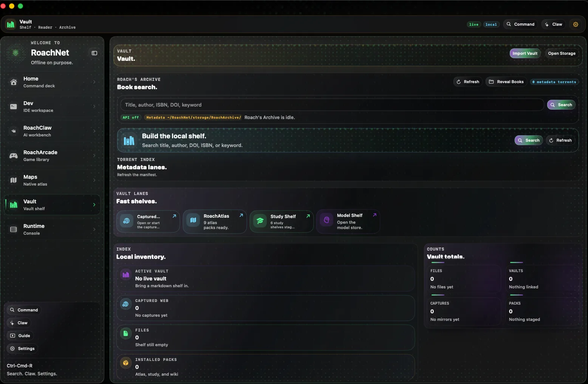
Task: Expand the RoachClaw chevron
Action: coord(94,131)
